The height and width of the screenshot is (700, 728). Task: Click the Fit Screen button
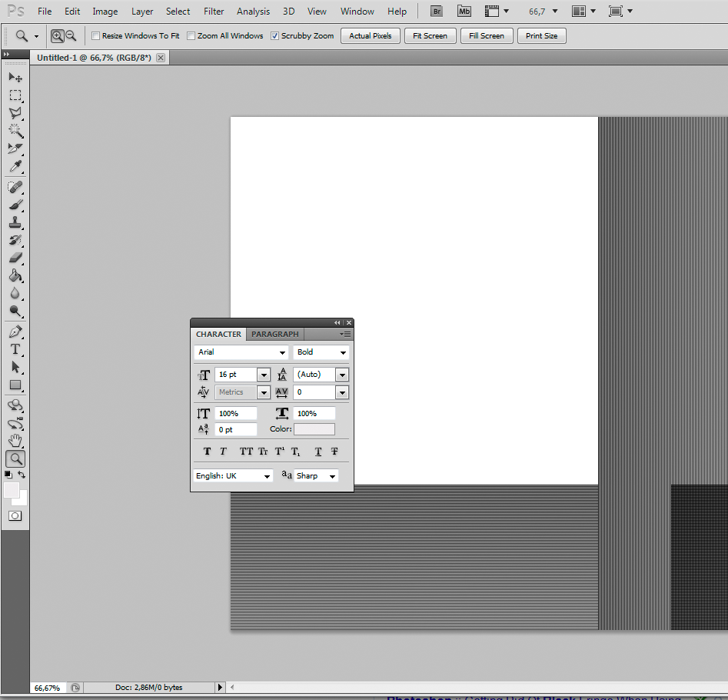pyautogui.click(x=430, y=36)
